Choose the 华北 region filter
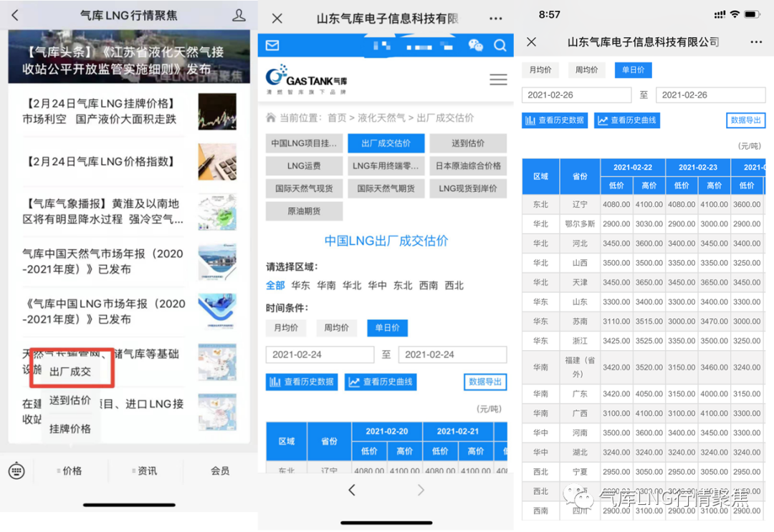The image size is (774, 532). pyautogui.click(x=352, y=286)
